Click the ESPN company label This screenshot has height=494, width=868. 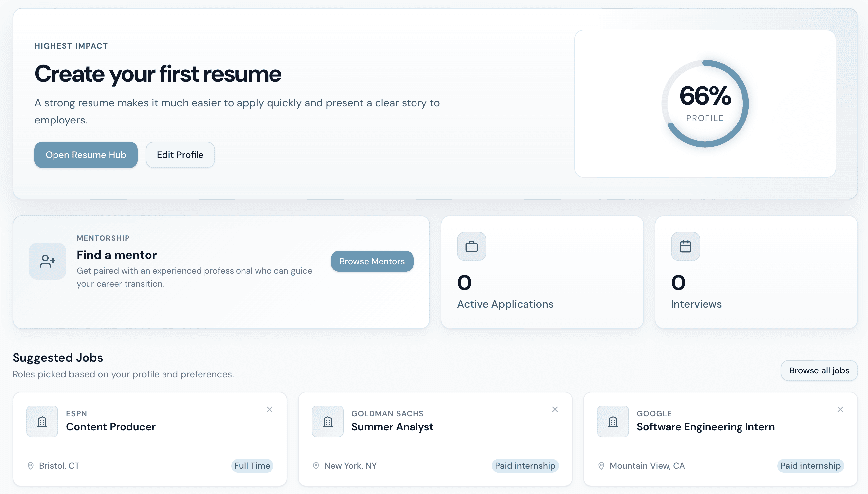click(x=76, y=413)
